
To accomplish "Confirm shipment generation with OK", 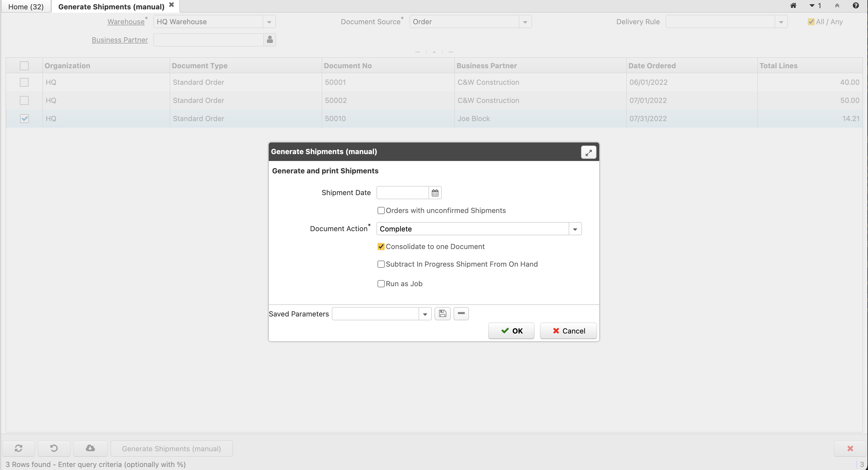I will [511, 330].
